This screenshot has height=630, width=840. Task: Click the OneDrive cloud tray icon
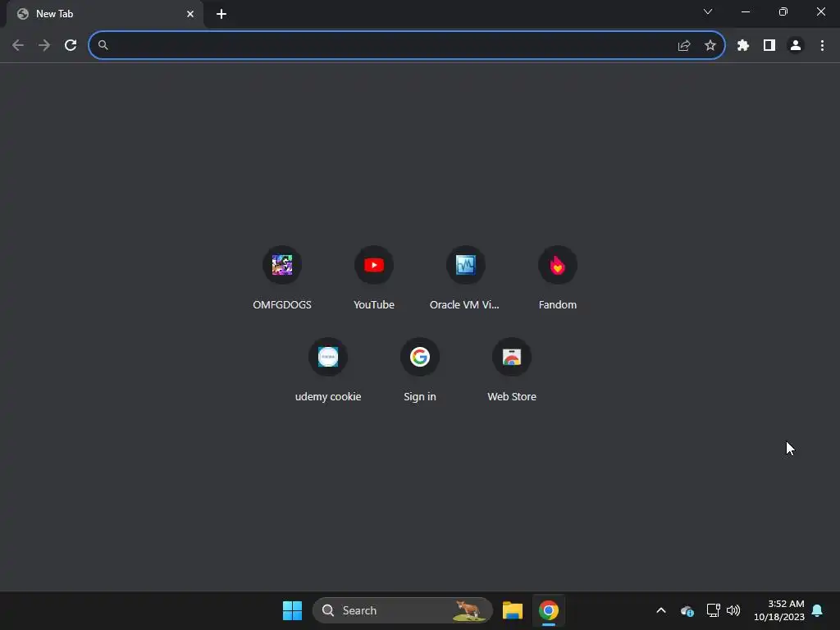(x=687, y=610)
